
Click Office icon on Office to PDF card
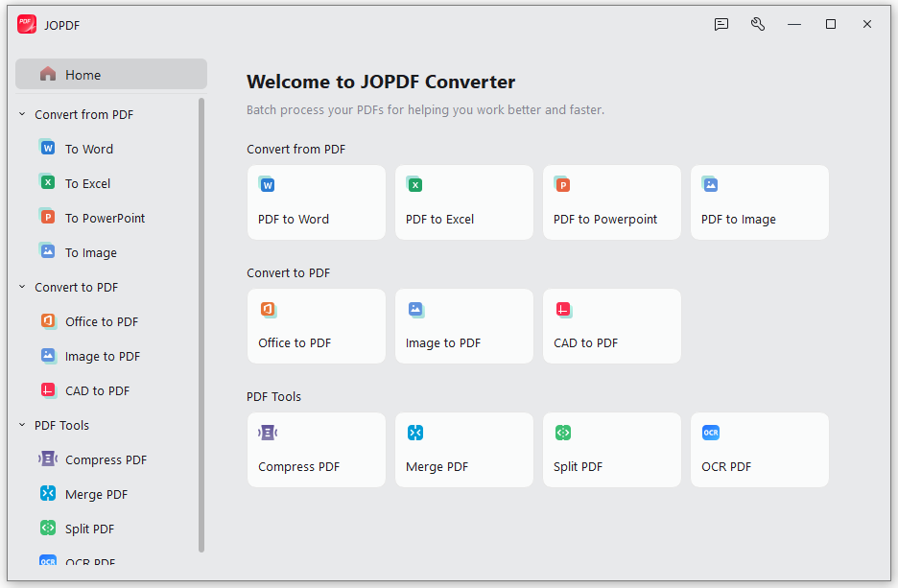coord(268,309)
